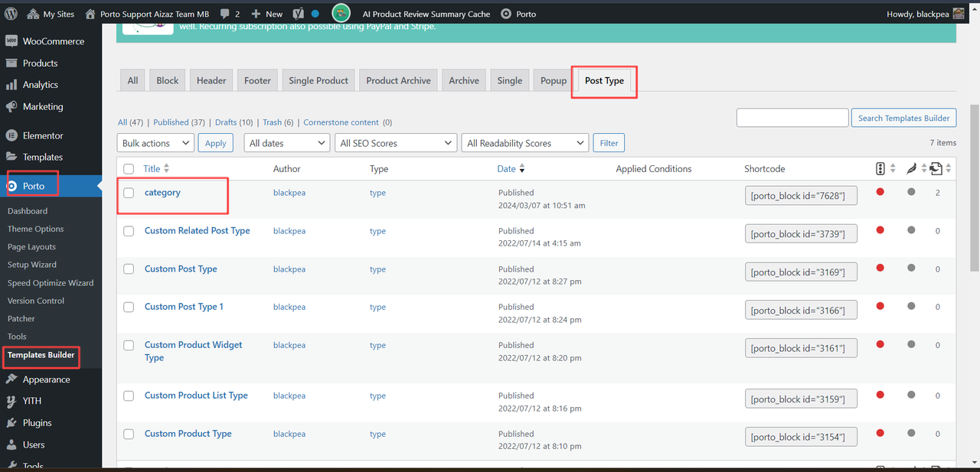This screenshot has height=472, width=980.
Task: Switch to the Block tab
Action: 167,80
